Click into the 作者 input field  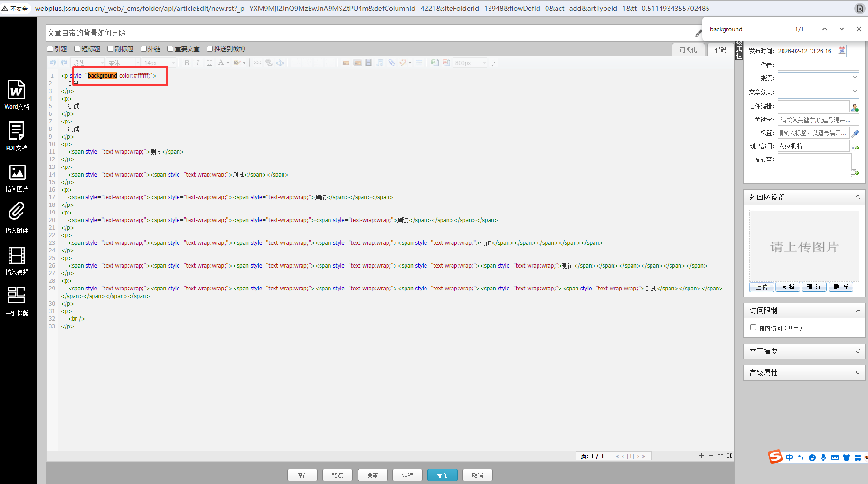818,65
